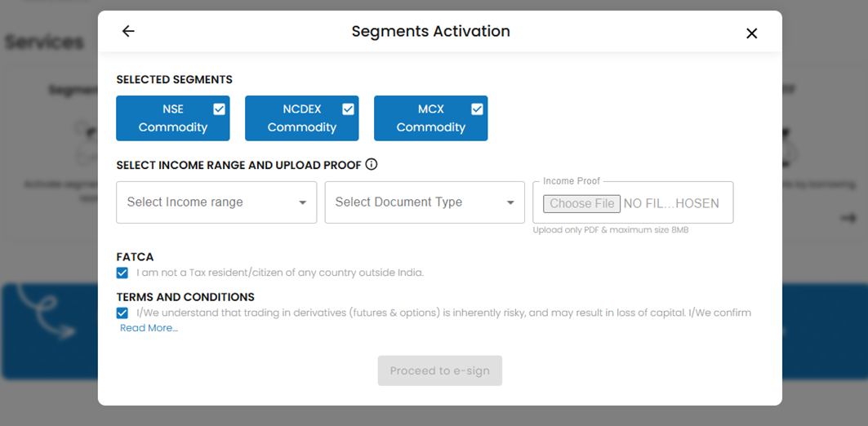Close the Segments Activation dialog
Image resolution: width=868 pixels, height=426 pixels.
click(751, 33)
